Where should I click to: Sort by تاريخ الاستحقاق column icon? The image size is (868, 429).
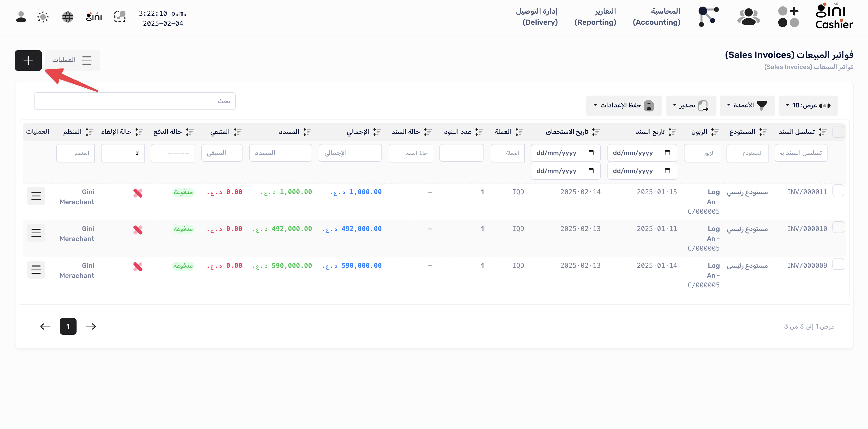point(596,132)
